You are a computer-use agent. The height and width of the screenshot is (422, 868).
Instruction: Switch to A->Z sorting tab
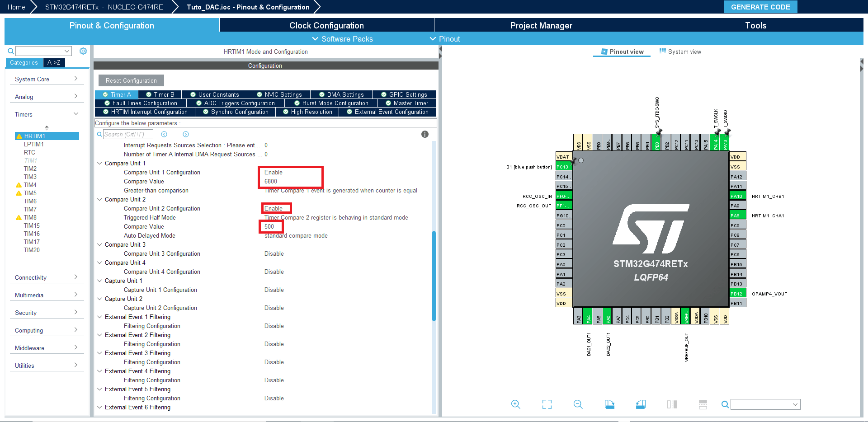coord(54,63)
